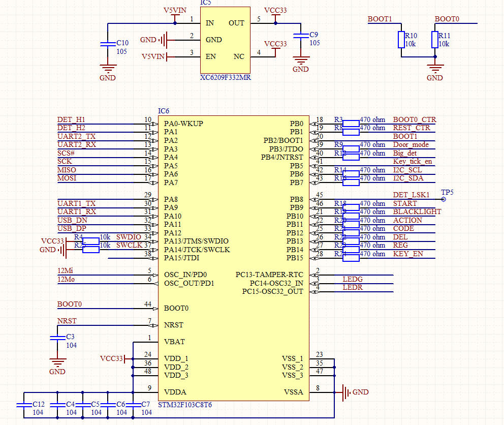Select the IC6 designator label

(164, 111)
